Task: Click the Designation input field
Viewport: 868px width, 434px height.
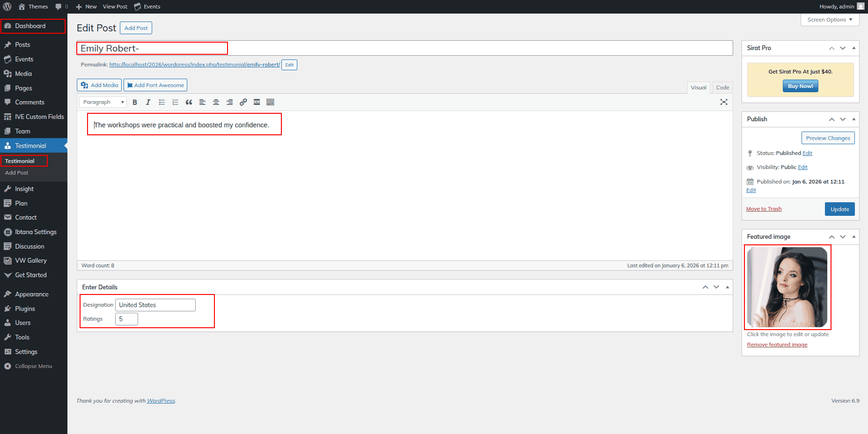Action: point(155,305)
